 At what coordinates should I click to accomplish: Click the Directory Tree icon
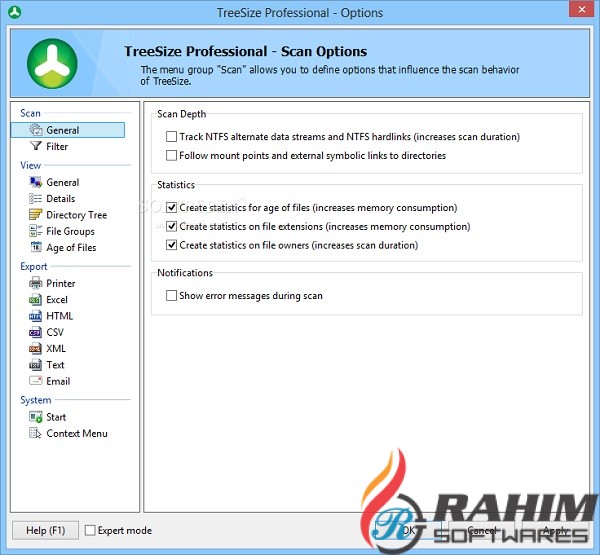pos(36,215)
